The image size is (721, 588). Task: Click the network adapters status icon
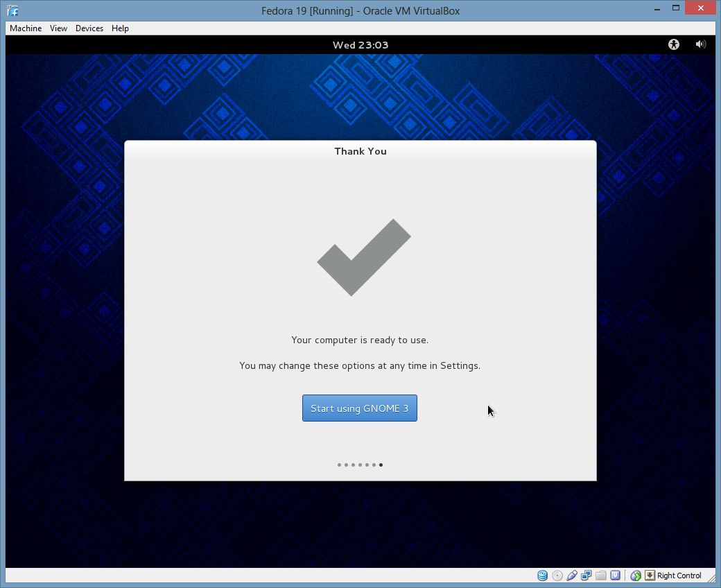tap(587, 576)
